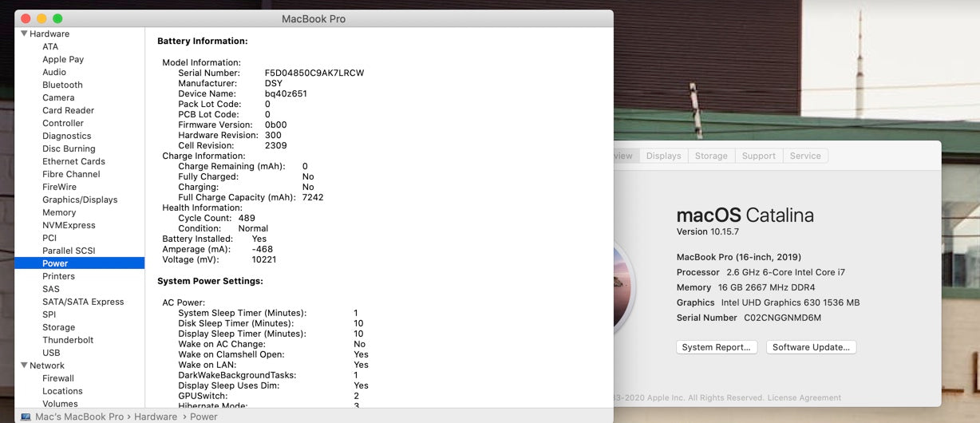Click the computer icon in the path bar
The image size is (980, 423).
pyautogui.click(x=26, y=417)
